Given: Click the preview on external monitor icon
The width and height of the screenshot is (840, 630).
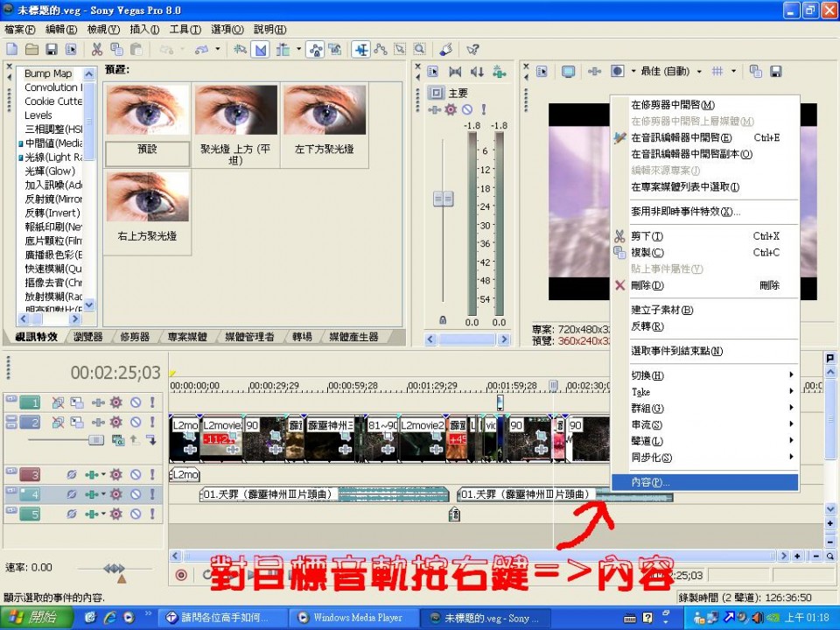Looking at the screenshot, I should coord(568,71).
